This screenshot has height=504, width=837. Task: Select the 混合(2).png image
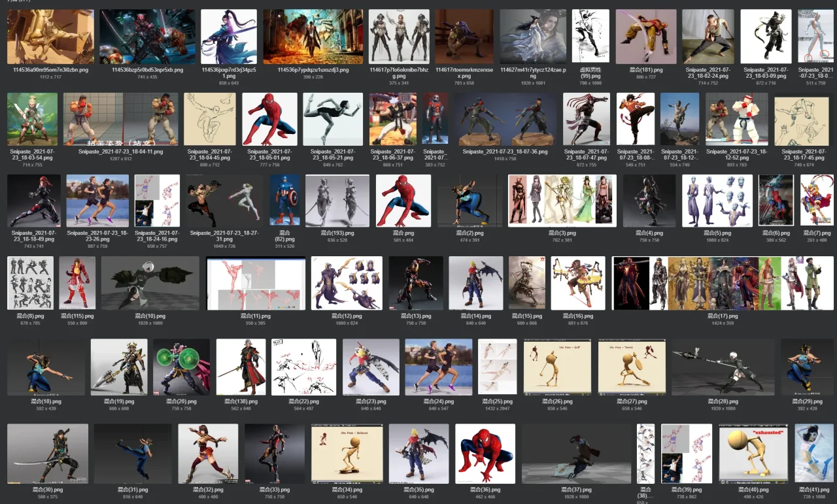[471, 201]
